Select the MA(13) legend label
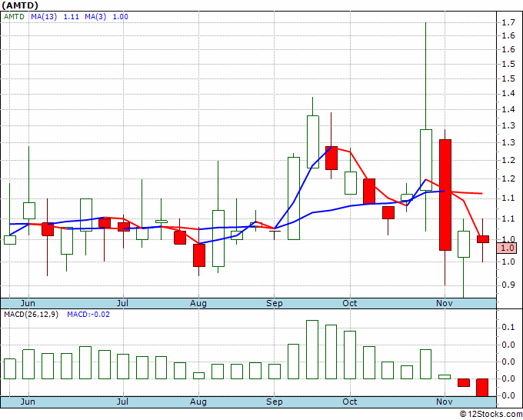Image resolution: width=523 pixels, height=420 pixels. tap(44, 17)
